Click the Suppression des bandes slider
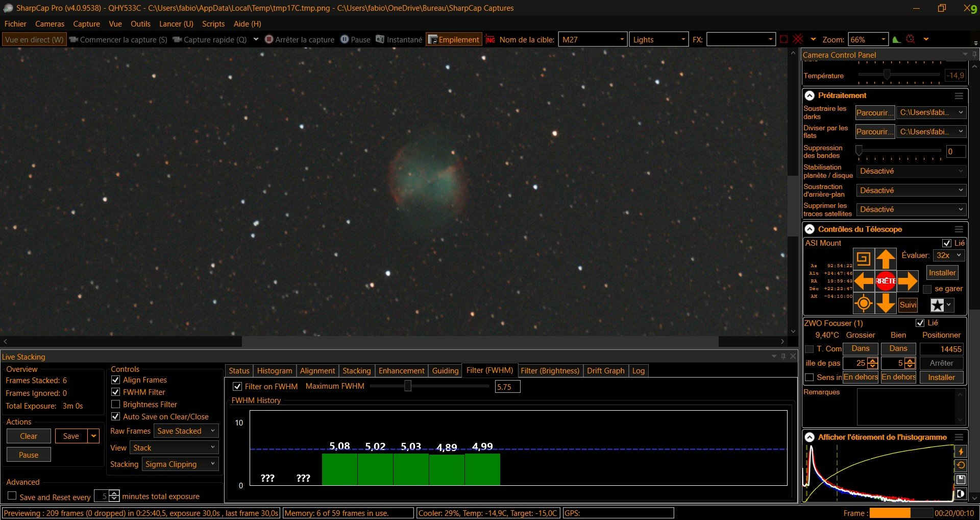980x520 pixels. click(899, 151)
